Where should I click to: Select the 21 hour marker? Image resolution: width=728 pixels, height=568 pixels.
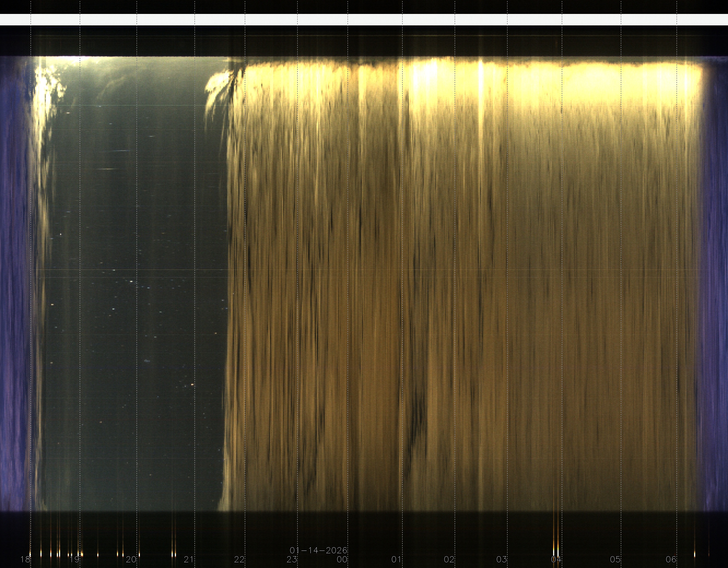coord(189,559)
